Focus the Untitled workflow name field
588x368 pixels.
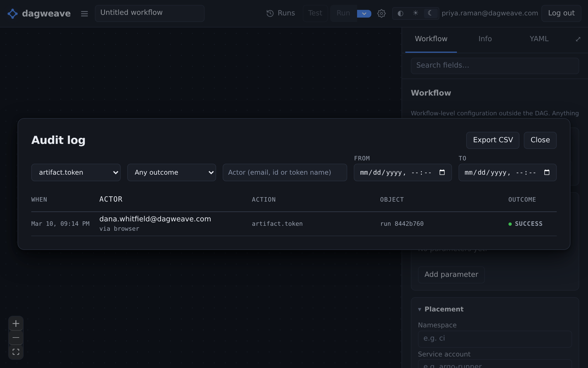[x=150, y=13]
